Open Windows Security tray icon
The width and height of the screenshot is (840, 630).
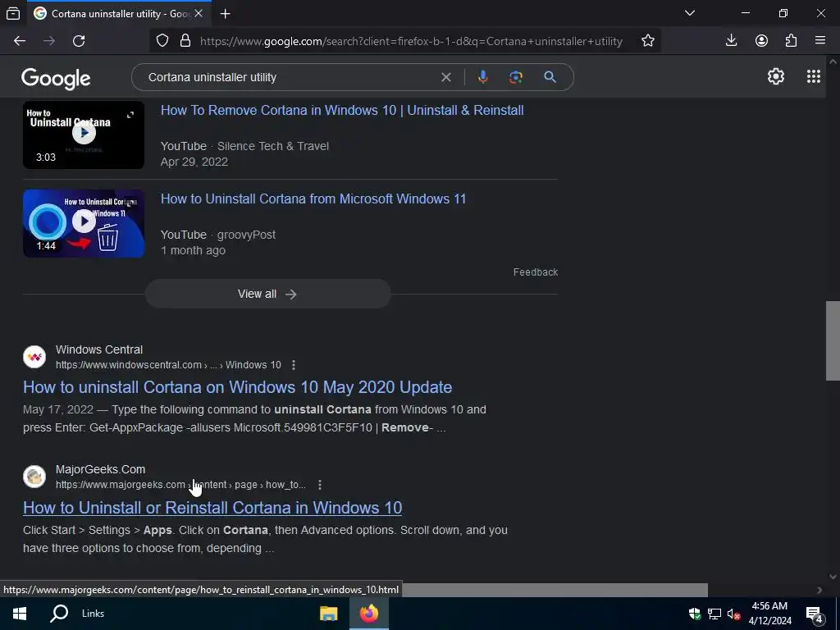pos(695,614)
